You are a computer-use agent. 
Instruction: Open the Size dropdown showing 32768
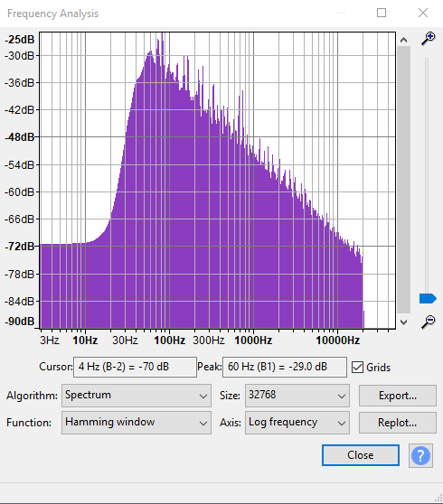click(297, 396)
